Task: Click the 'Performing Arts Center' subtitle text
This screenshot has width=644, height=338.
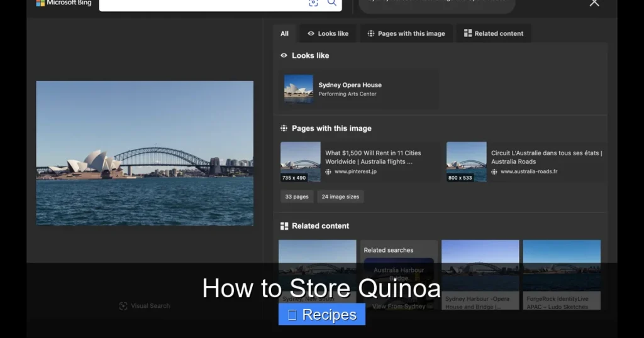Action: (x=347, y=94)
